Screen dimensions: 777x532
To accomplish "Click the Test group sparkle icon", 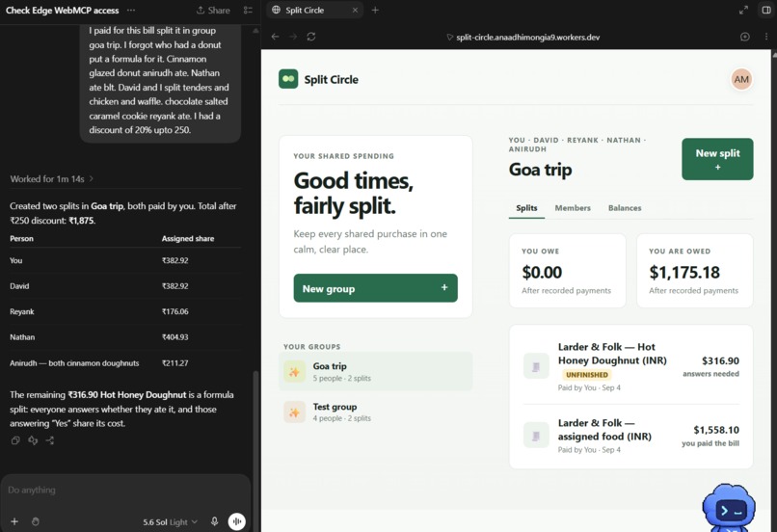I will (x=294, y=412).
